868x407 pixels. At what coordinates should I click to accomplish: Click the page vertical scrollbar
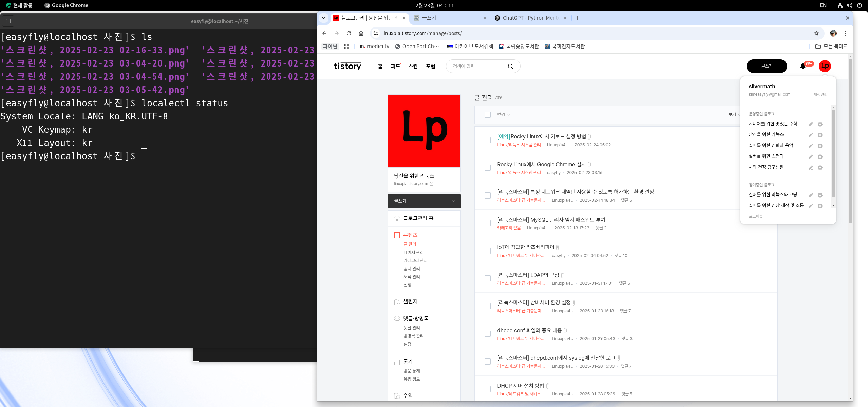pos(850,141)
